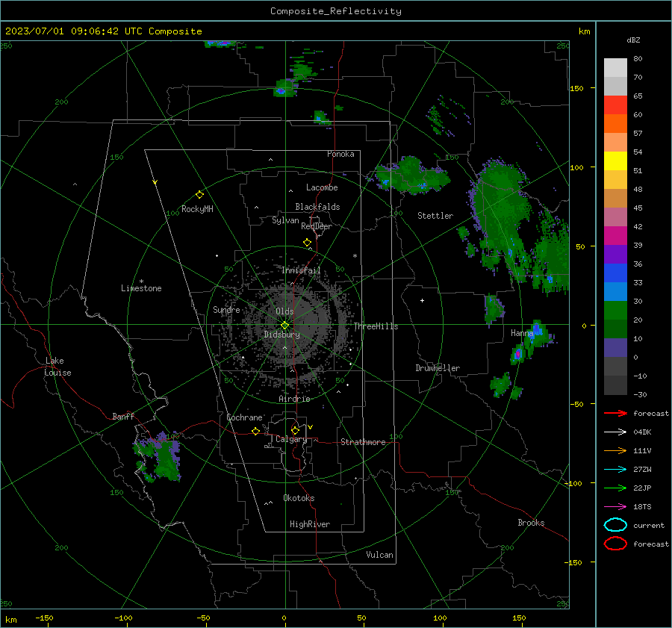The image size is (672, 628).
Task: Select the yellow diamond marker above Calgary
Action: 295,430
